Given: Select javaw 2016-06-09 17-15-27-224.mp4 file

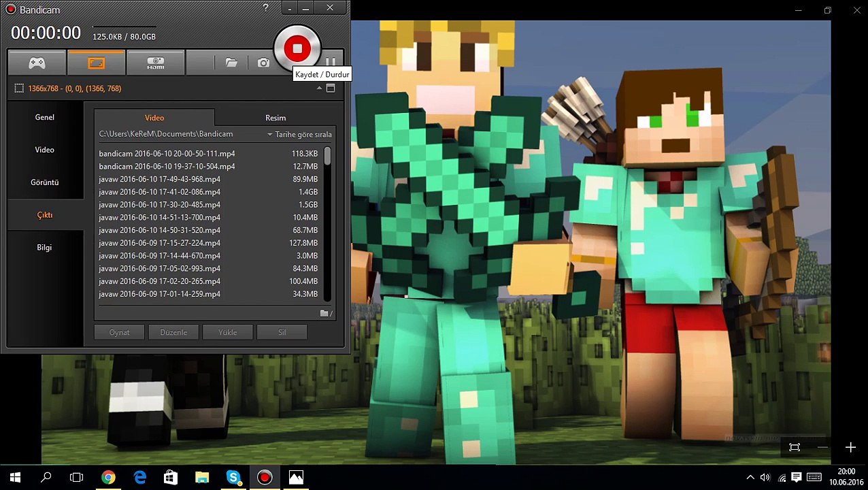Looking at the screenshot, I should [209, 243].
